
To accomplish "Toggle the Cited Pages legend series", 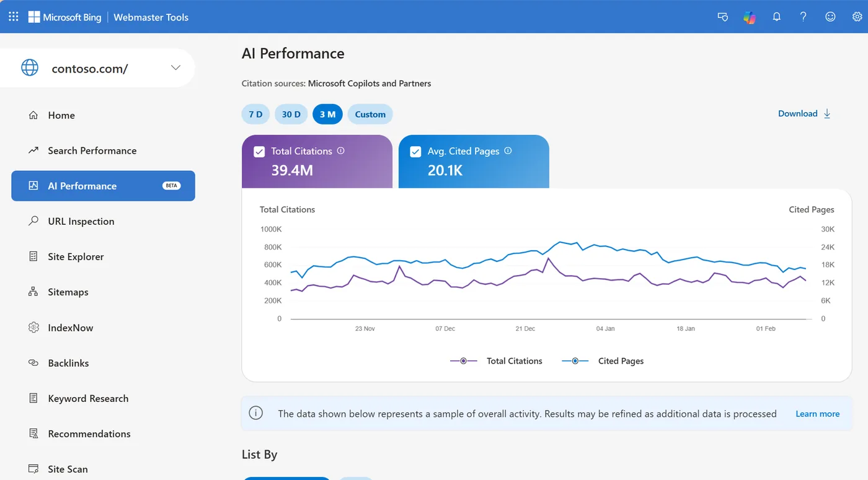I will click(603, 361).
